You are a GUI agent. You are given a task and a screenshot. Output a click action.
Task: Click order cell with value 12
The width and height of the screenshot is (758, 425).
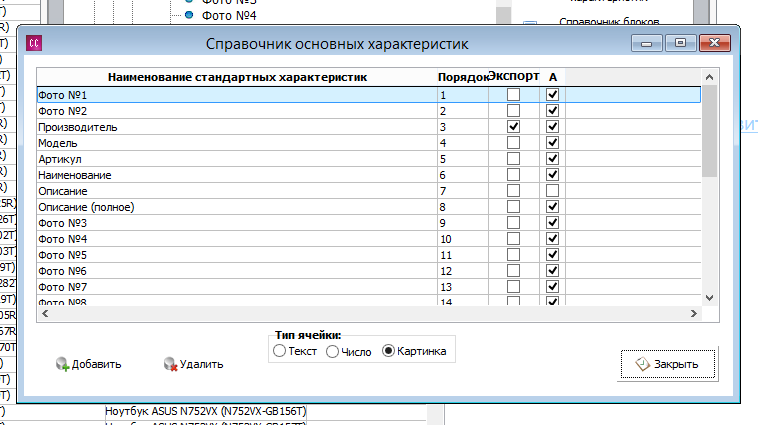pyautogui.click(x=463, y=270)
